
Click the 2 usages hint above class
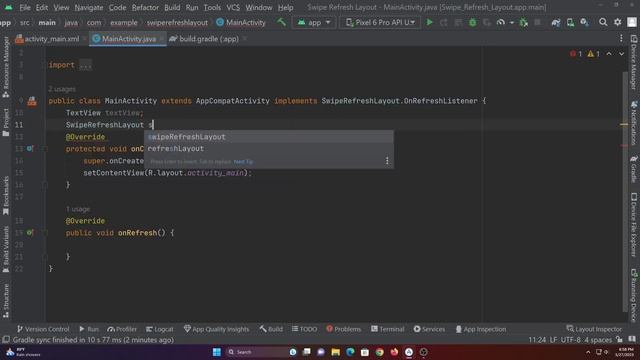tap(62, 89)
